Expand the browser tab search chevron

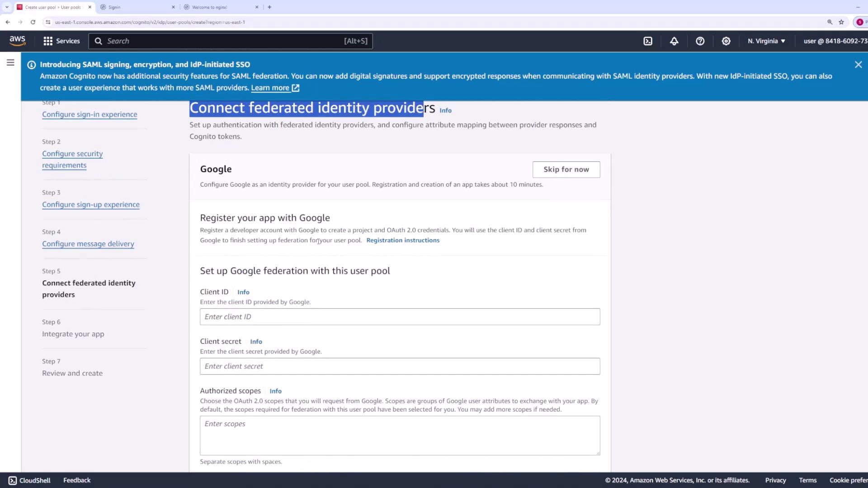[7, 7]
